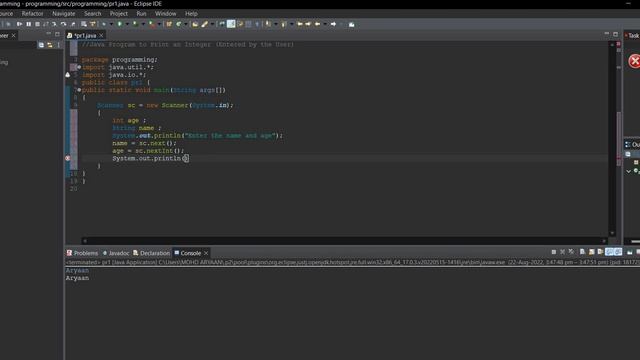This screenshot has width=640, height=360.
Task: Open the Window menu
Action: 165,13
